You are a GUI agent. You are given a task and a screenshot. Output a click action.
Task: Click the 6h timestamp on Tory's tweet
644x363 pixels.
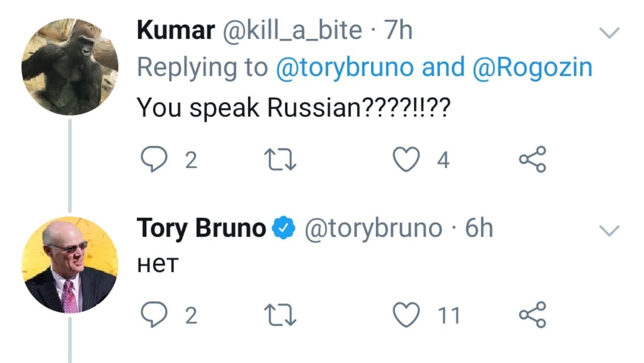coord(479,229)
